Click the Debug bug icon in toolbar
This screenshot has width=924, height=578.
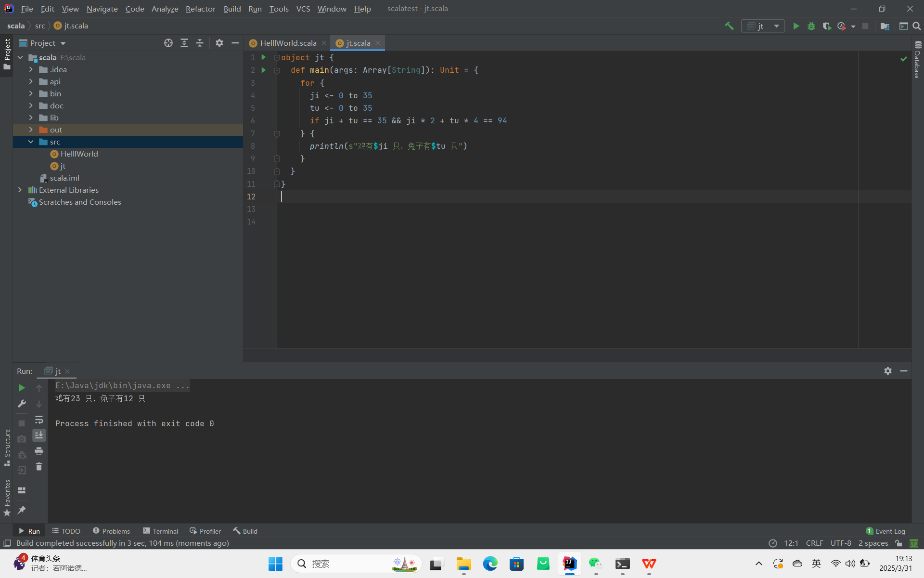tap(811, 26)
